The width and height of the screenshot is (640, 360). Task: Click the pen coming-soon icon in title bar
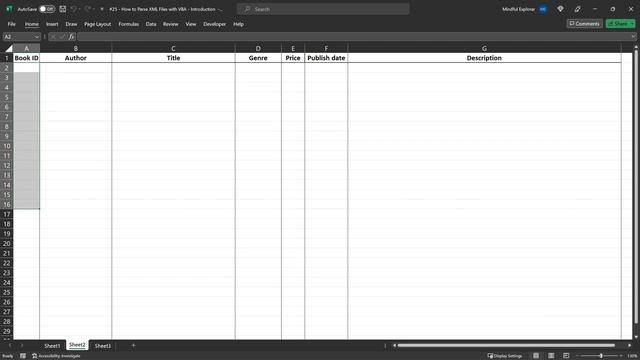[x=578, y=9]
